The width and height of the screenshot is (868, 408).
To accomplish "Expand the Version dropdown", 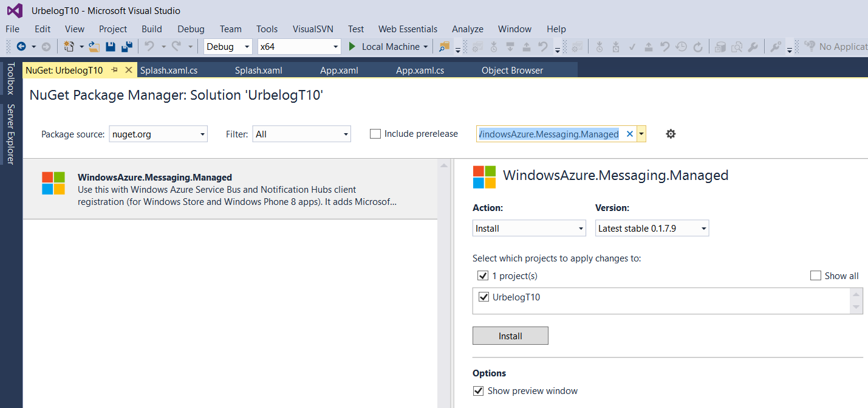I will coord(652,229).
